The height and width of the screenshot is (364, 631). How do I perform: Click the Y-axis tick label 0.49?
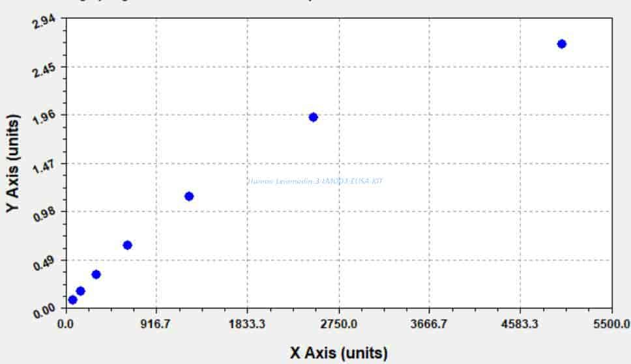(44, 264)
